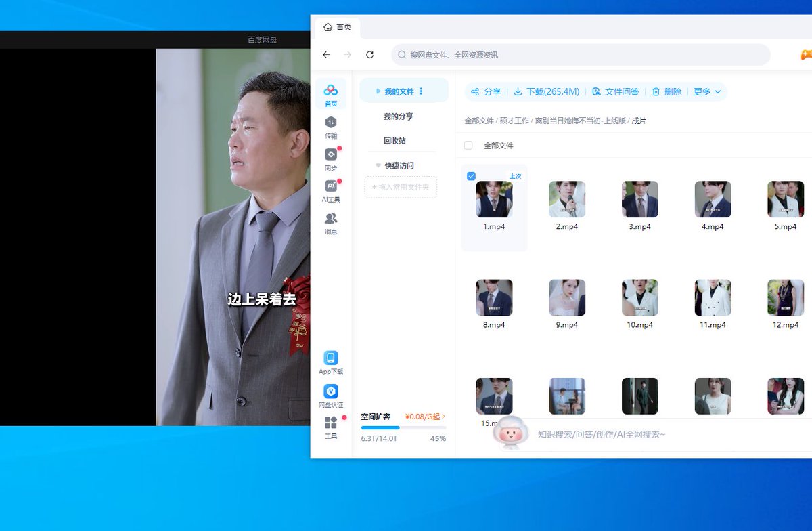Collapse the 我的文件 expander arrow
The height and width of the screenshot is (531, 812).
click(x=378, y=91)
